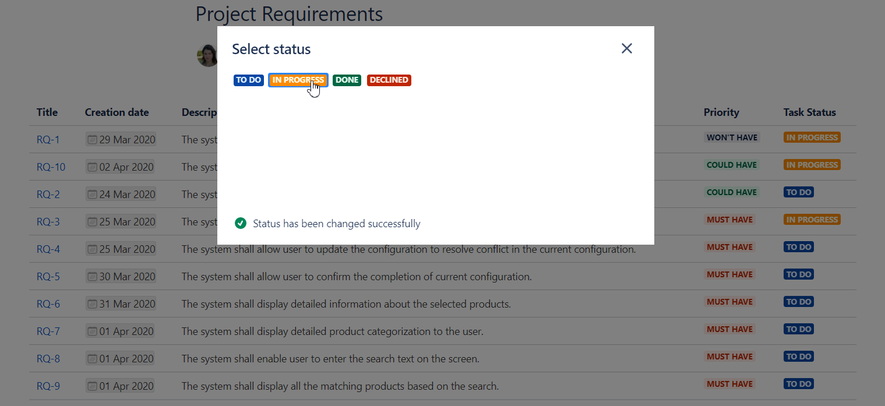
Task: Click the MUST HAVE priority of RQ-5
Action: click(730, 274)
